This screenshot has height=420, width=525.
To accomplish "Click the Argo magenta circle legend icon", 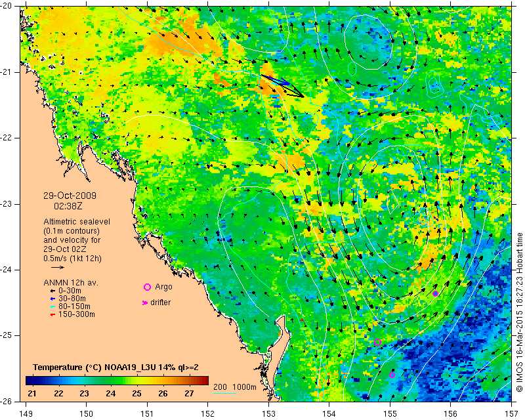I will click(147, 287).
